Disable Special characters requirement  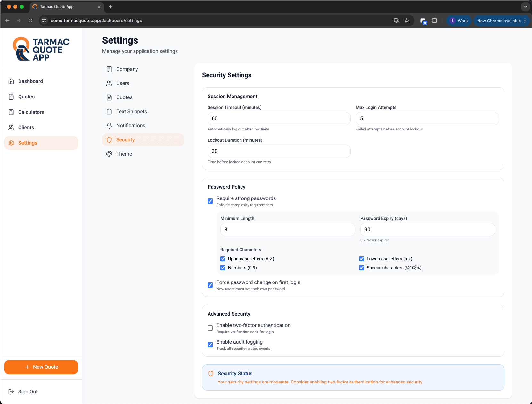click(x=362, y=268)
